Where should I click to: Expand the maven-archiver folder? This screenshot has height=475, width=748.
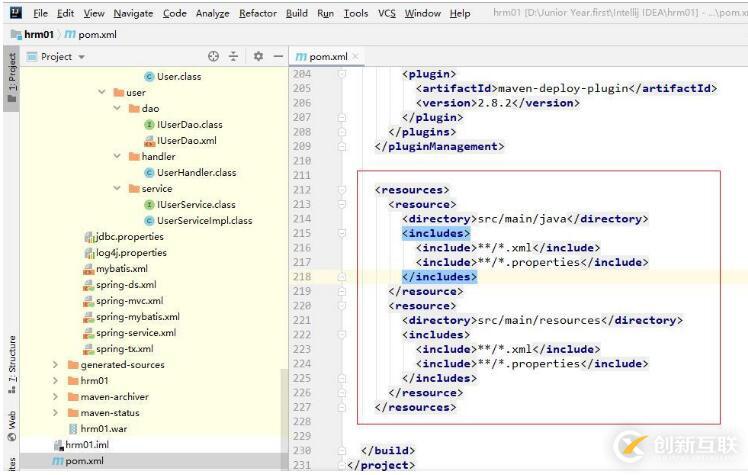pyautogui.click(x=56, y=397)
